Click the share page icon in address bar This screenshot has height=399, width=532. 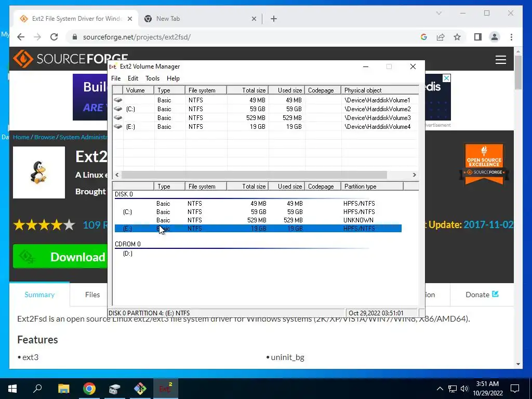(x=441, y=37)
